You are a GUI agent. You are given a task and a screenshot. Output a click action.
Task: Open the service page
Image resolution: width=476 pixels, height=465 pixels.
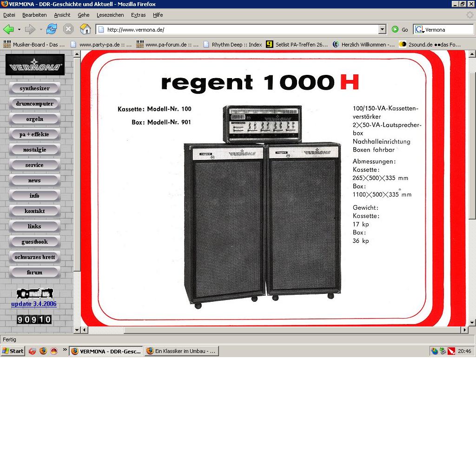[x=34, y=165]
